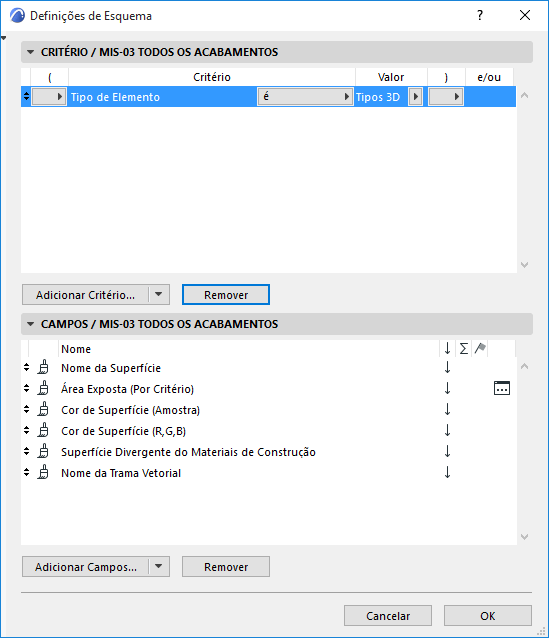Open the Adicionar Campos dropdown arrow
Screen dimensions: 549x638
click(x=159, y=566)
